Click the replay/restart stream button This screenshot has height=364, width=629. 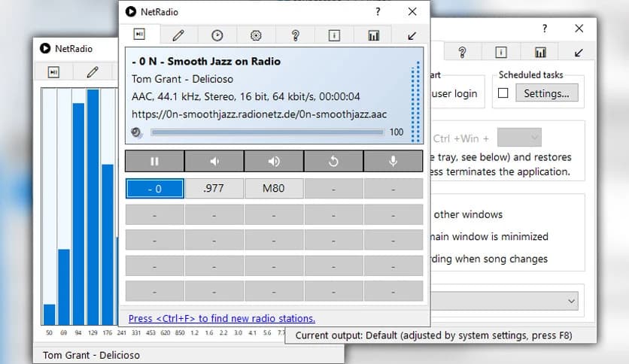point(333,161)
